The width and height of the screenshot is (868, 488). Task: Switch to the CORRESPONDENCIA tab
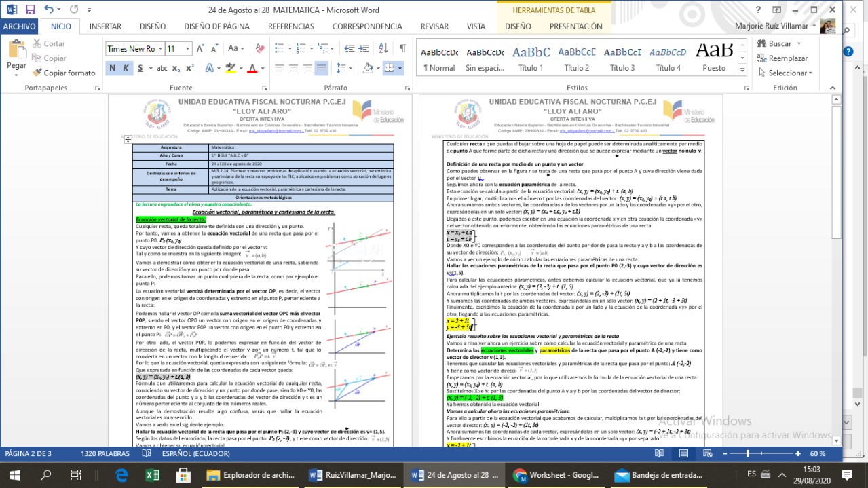tap(367, 26)
